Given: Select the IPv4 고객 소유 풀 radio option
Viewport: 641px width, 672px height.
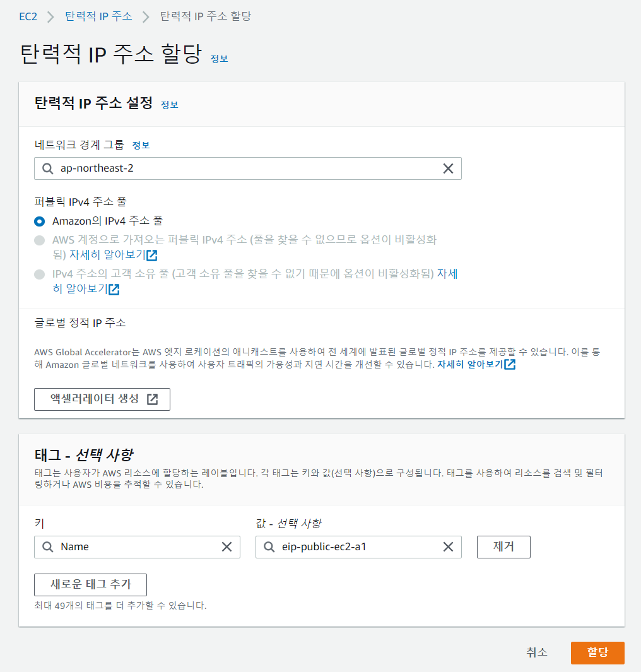Looking at the screenshot, I should pyautogui.click(x=39, y=274).
